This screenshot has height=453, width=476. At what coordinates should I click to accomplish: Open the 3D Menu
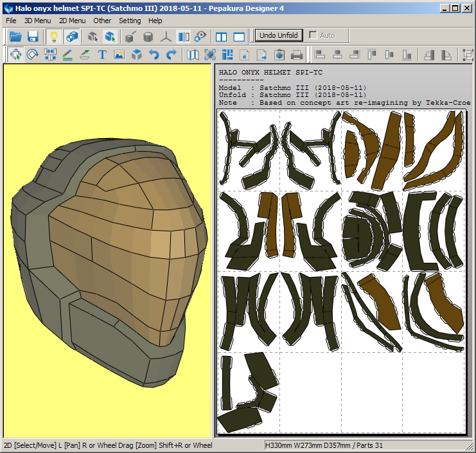pyautogui.click(x=38, y=21)
